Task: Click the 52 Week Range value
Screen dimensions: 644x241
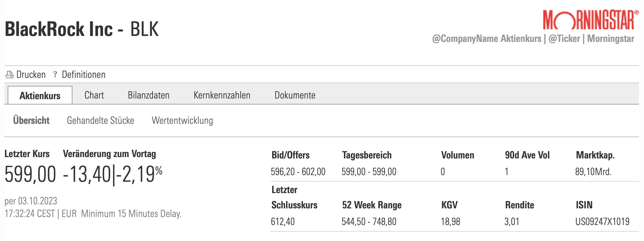Action: pyautogui.click(x=369, y=222)
